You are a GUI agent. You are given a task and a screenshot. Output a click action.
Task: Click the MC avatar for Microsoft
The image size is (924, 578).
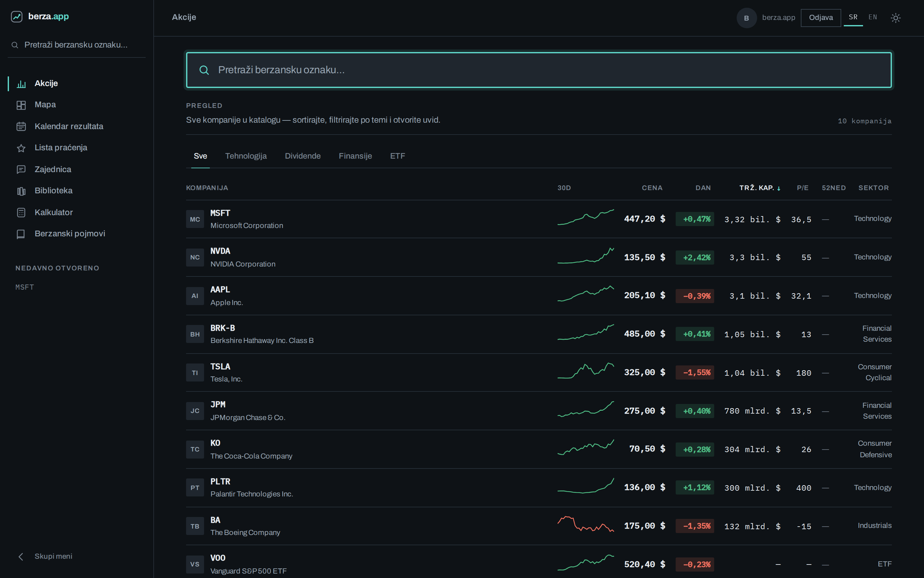tap(195, 219)
